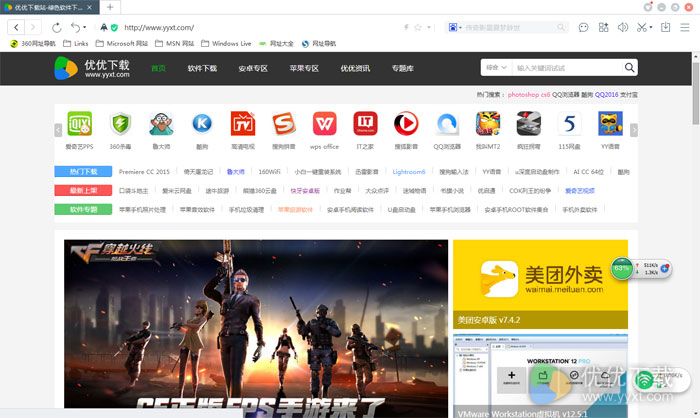Open the Links bookmarks folder

pos(75,43)
